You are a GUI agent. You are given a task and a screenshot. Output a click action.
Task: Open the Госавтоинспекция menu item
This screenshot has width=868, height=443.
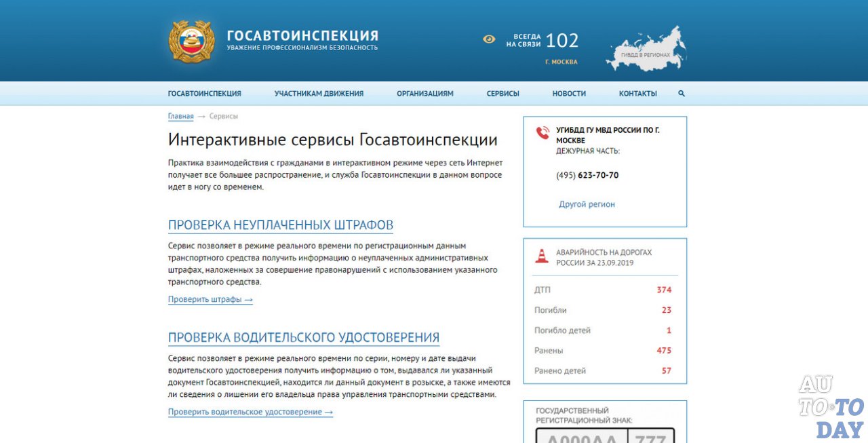205,94
